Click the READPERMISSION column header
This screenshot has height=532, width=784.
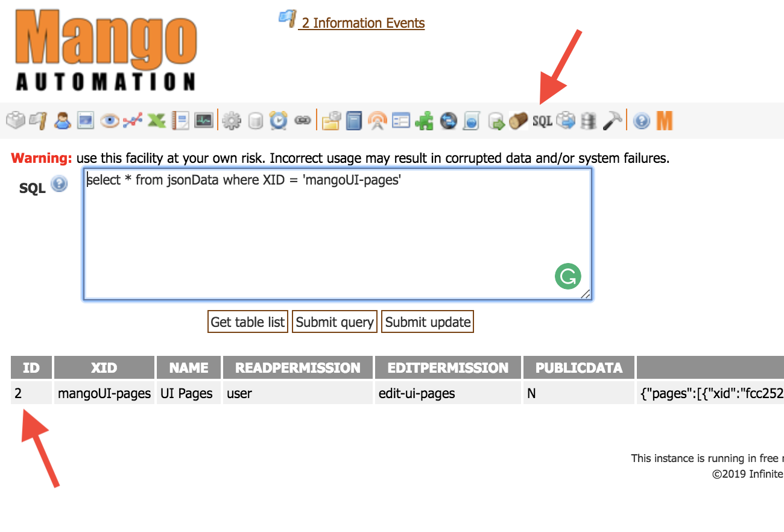tap(298, 367)
